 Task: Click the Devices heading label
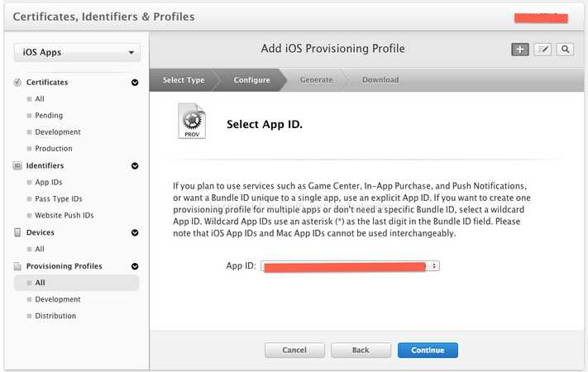tap(41, 232)
